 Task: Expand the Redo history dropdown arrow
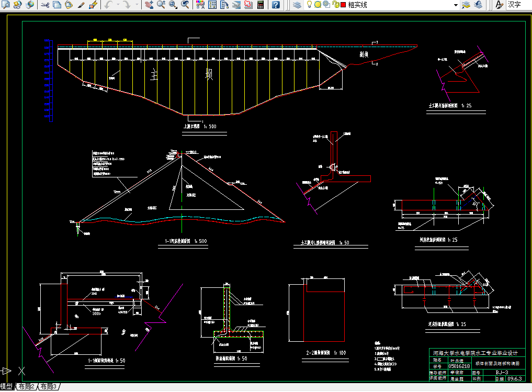click(137, 5)
